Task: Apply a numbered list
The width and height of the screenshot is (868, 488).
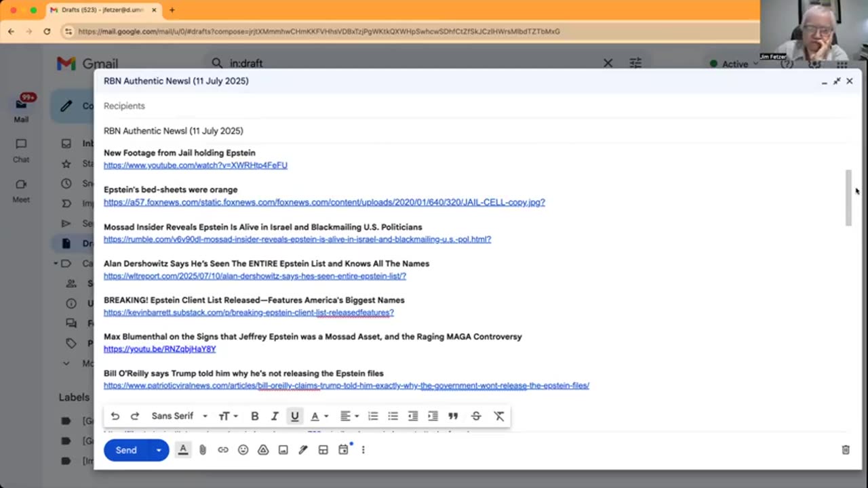Action: (x=373, y=416)
